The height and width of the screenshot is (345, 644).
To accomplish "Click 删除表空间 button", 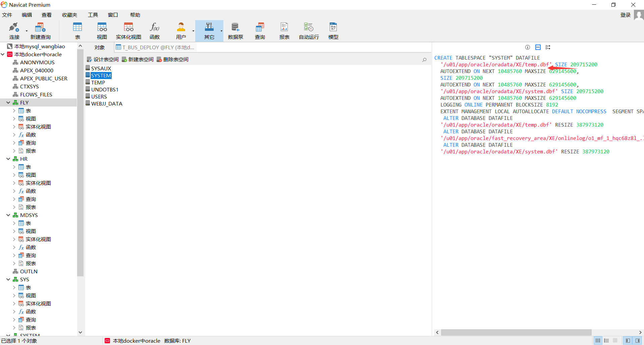I will (x=173, y=60).
